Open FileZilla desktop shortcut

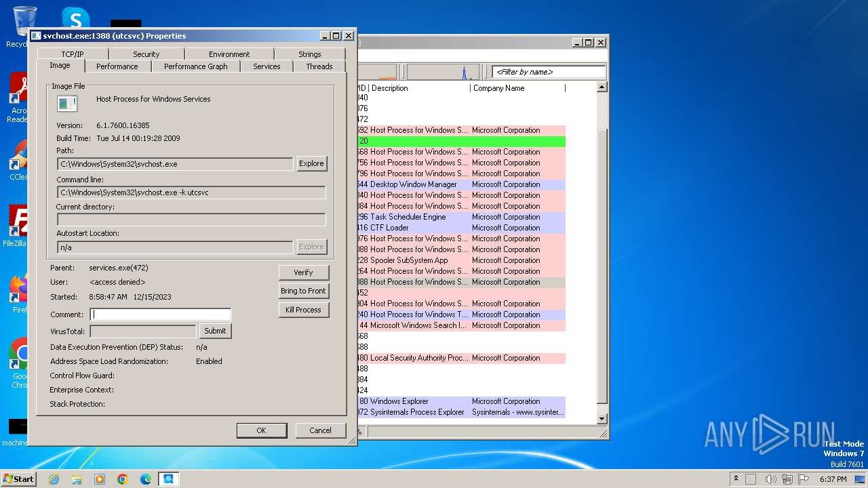click(x=16, y=227)
